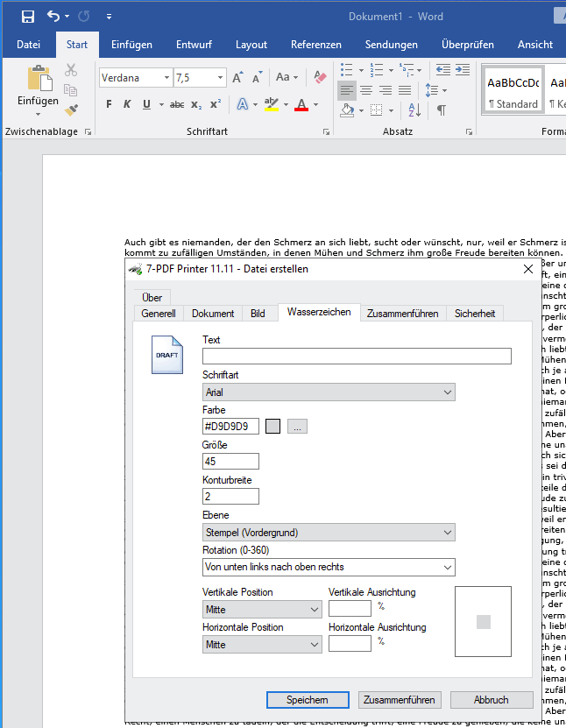Open the Schriftart dialog launcher

coord(327,132)
